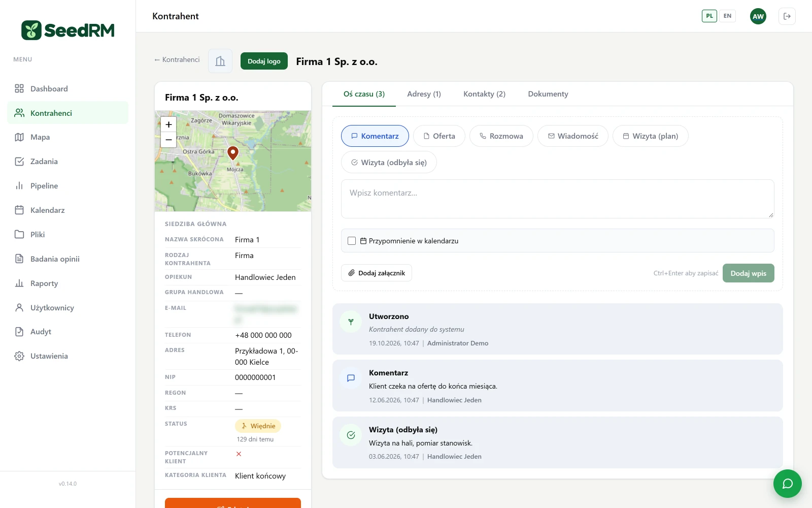Switch language to PL
Viewport: 812px width, 508px height.
tap(709, 16)
